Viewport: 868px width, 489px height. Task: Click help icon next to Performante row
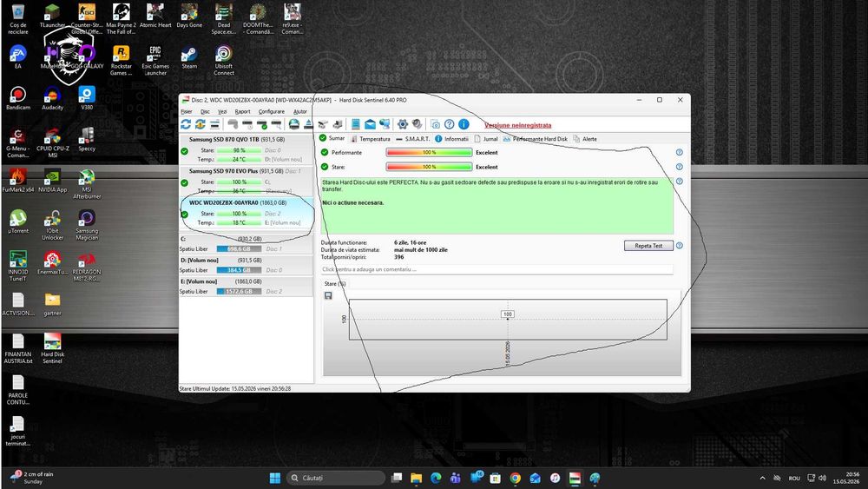tap(680, 152)
